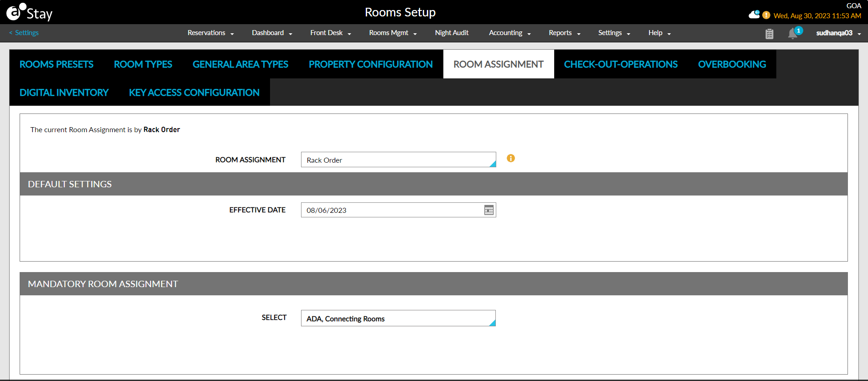Image resolution: width=868 pixels, height=381 pixels.
Task: Open the Property Configuration tab
Action: [371, 64]
